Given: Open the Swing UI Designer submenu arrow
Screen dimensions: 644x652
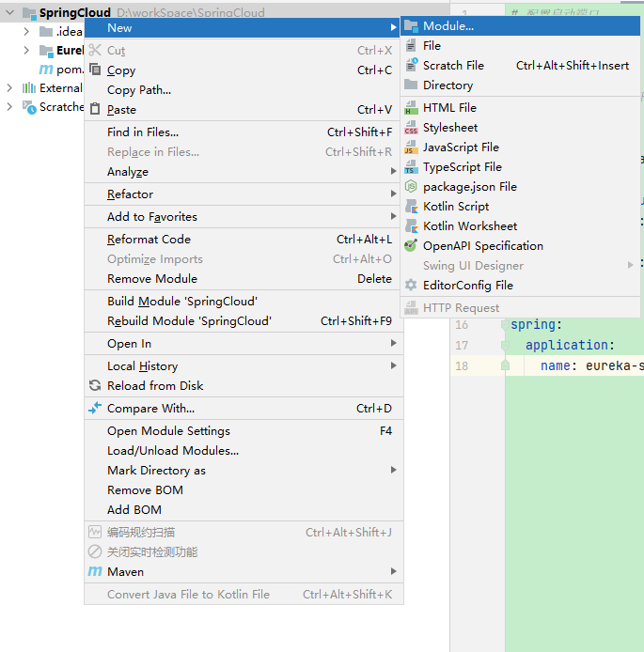Looking at the screenshot, I should tap(631, 265).
